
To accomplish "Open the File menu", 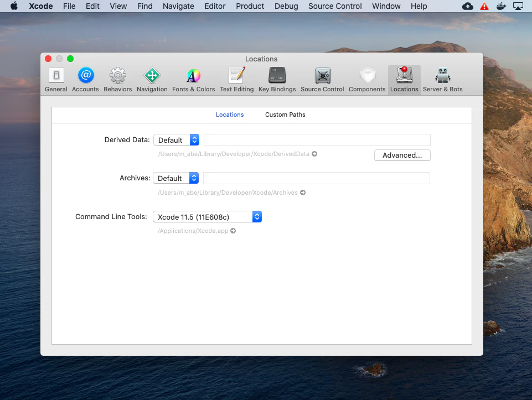I will tap(69, 6).
